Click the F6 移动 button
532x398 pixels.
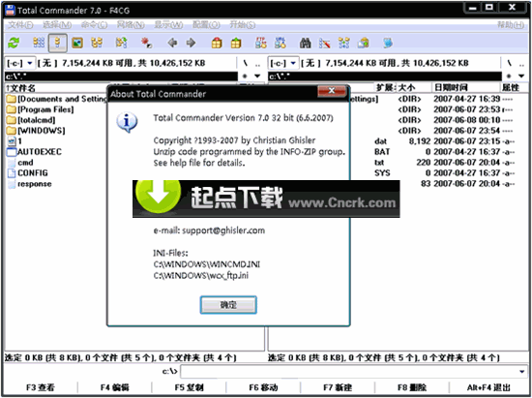263,387
